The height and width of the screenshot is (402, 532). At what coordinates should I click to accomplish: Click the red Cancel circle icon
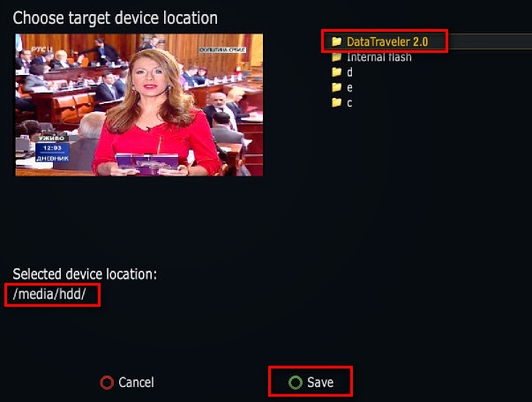(x=107, y=383)
